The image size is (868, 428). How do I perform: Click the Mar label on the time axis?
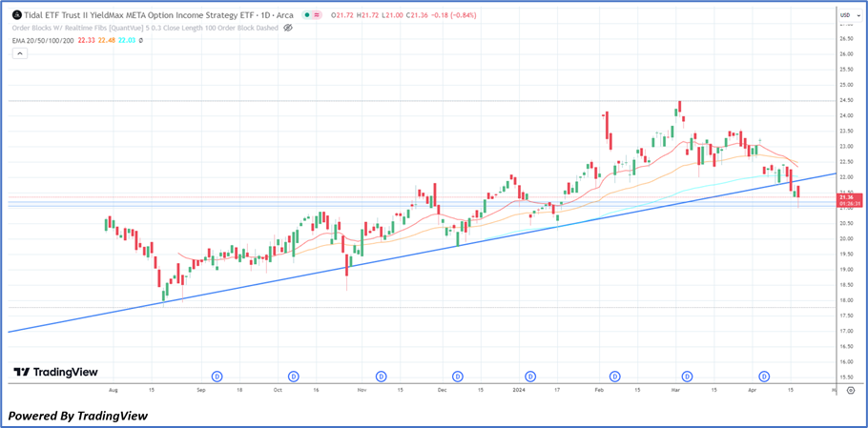coord(675,390)
